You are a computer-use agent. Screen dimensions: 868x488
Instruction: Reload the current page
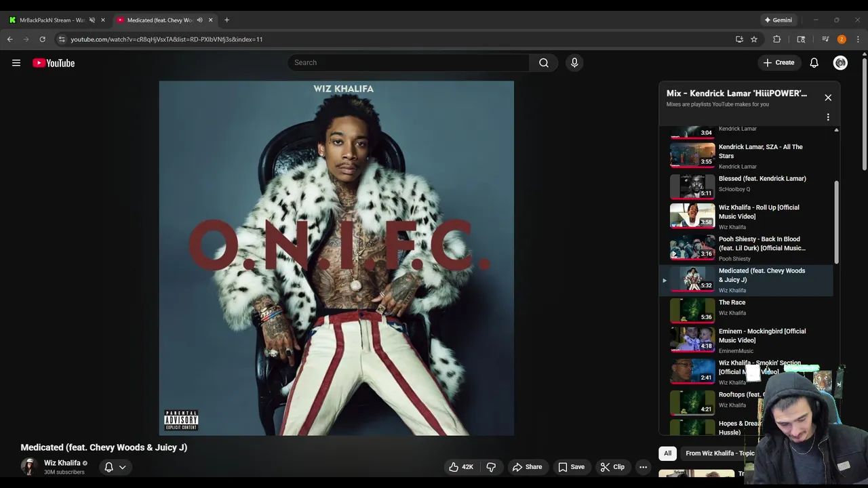coord(42,39)
